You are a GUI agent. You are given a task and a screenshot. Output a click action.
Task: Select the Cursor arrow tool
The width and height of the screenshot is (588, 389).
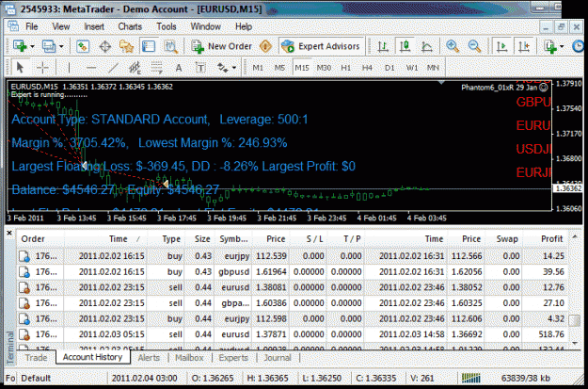coord(21,68)
